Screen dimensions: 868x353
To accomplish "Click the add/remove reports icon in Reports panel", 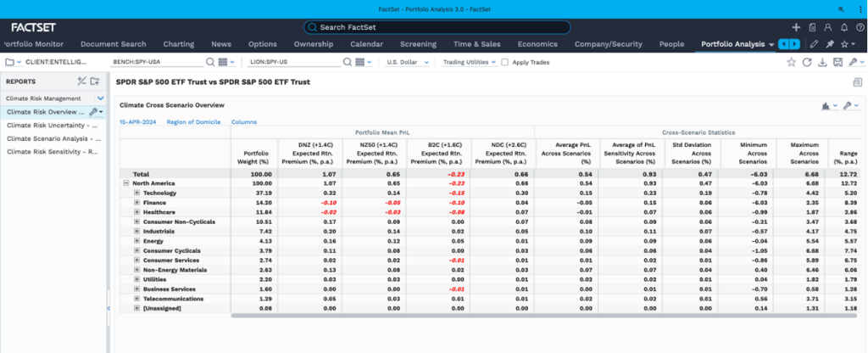I will click(x=81, y=81).
